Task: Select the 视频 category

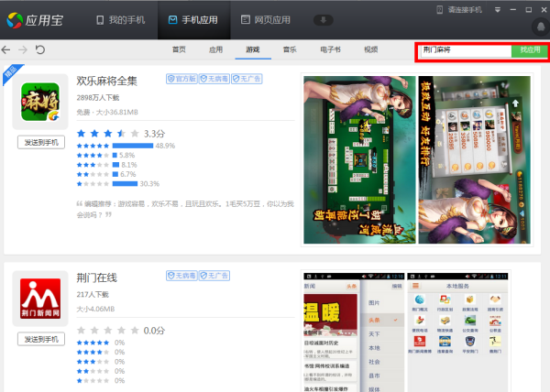Action: pyautogui.click(x=371, y=49)
